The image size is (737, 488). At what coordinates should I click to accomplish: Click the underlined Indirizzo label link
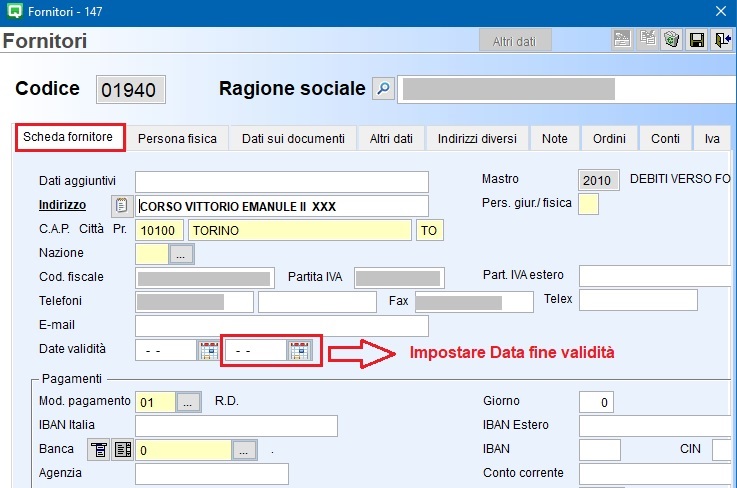(63, 206)
